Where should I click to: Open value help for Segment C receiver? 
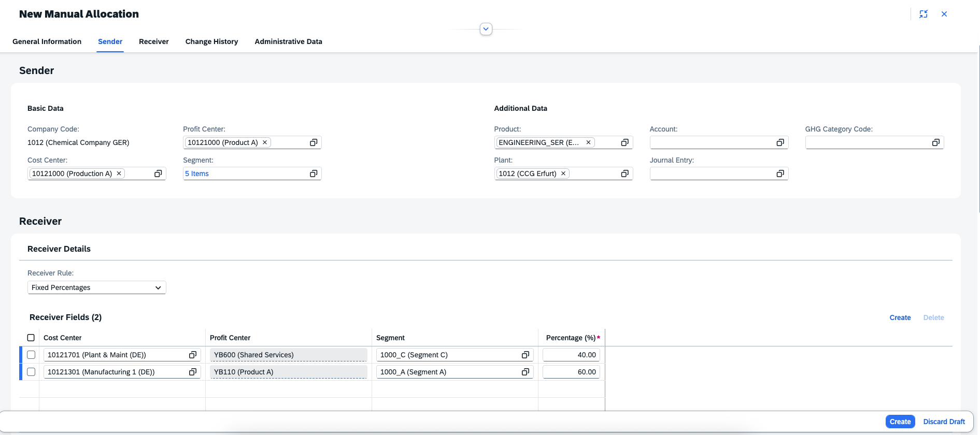click(x=525, y=355)
